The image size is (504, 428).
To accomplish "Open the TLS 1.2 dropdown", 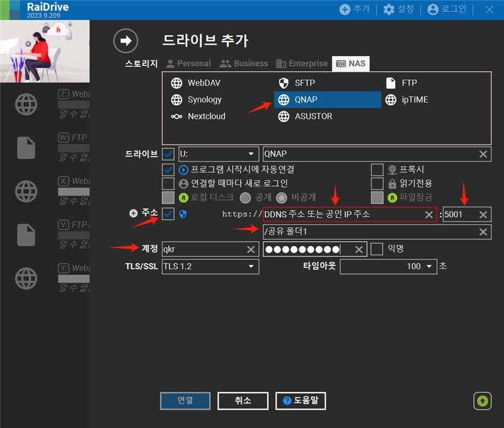I will (x=210, y=266).
